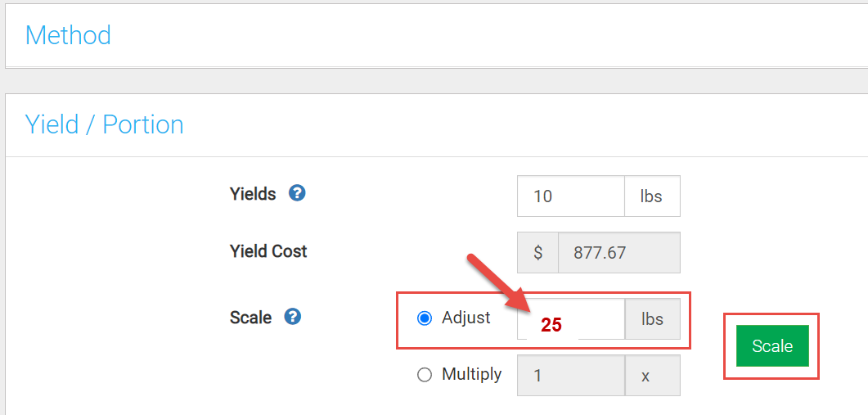The height and width of the screenshot is (415, 868).
Task: Click the help icon beside Scale
Action: [x=293, y=317]
